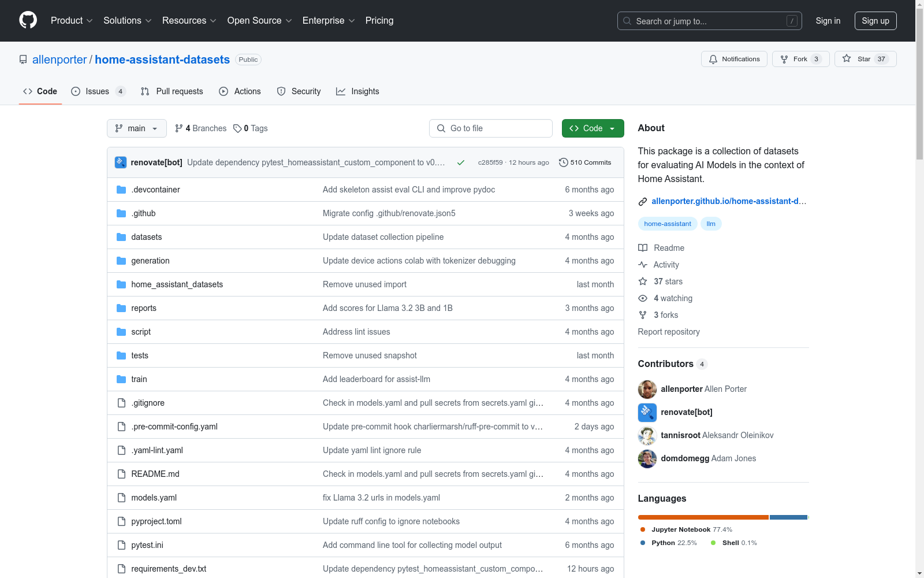Image resolution: width=924 pixels, height=578 pixels.
Task: Click the allenporter contributor avatar
Action: (647, 389)
